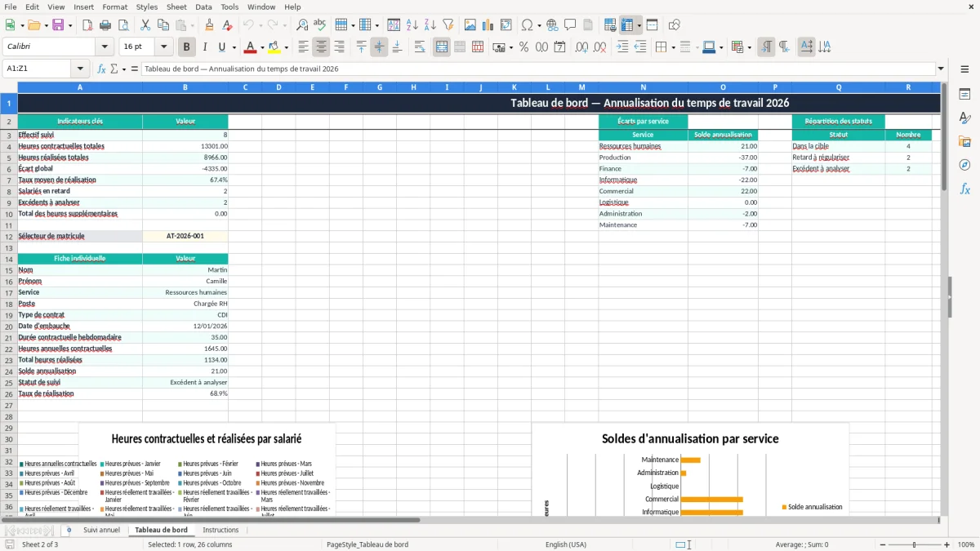Toggle Left-to-Right text direction
980x551 pixels.
766,47
